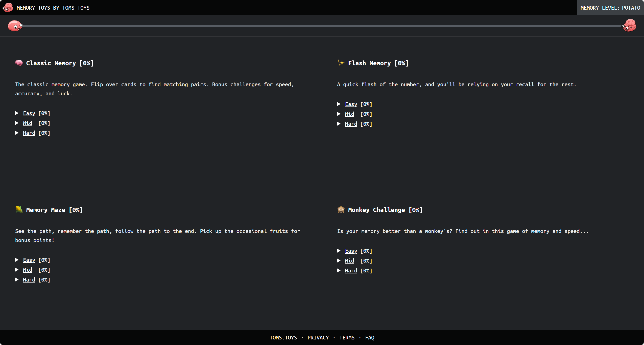Expand the Memory Maze Mid disclosure triangle
Screen dimensions: 644x345
pyautogui.click(x=17, y=270)
